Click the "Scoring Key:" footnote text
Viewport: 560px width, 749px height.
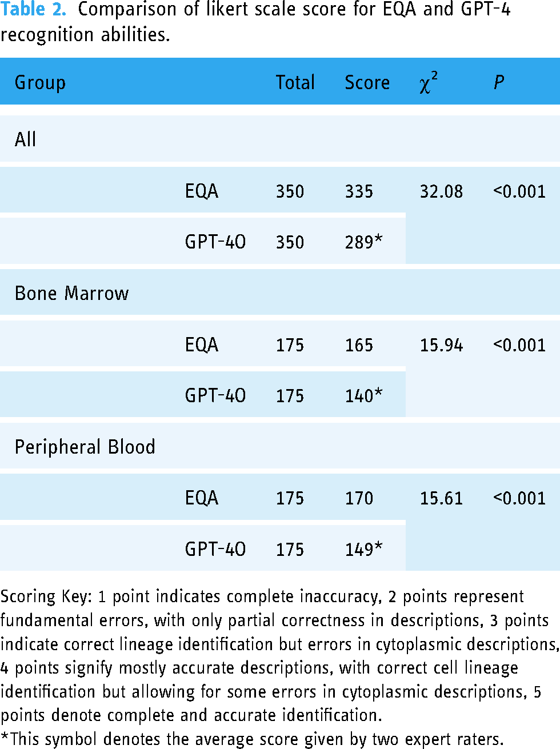tap(46, 597)
